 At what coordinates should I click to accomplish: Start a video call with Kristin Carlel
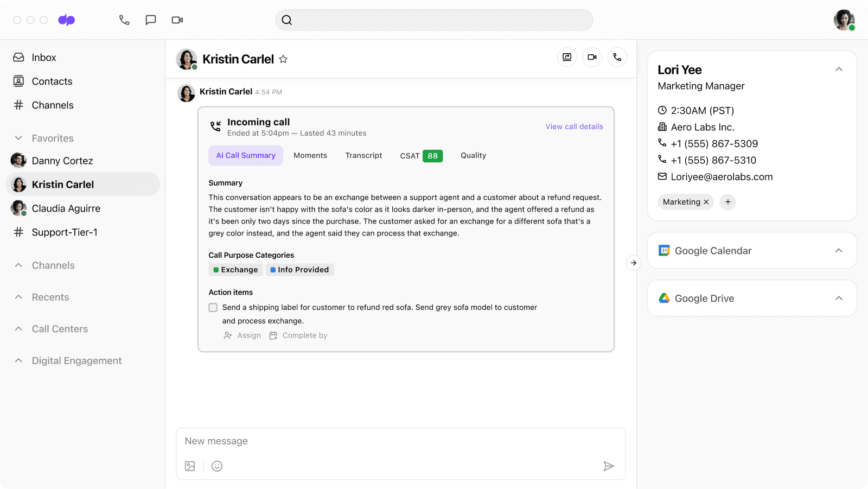pyautogui.click(x=592, y=57)
